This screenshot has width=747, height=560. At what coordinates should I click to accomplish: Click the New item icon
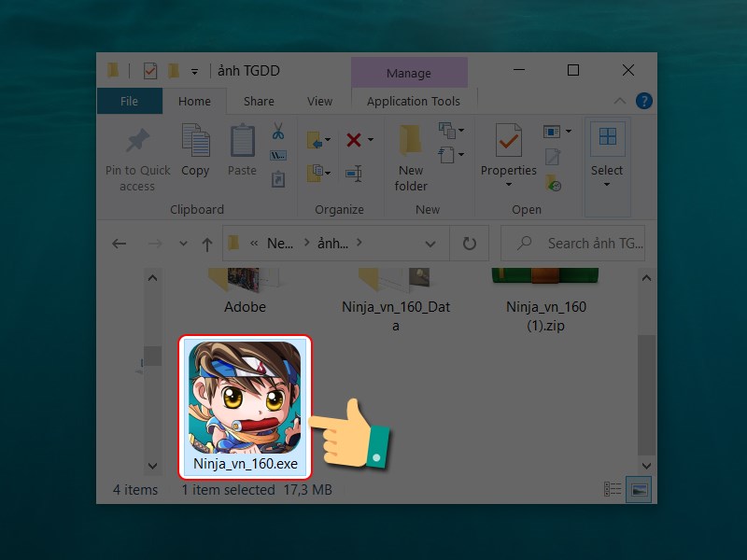click(x=447, y=130)
